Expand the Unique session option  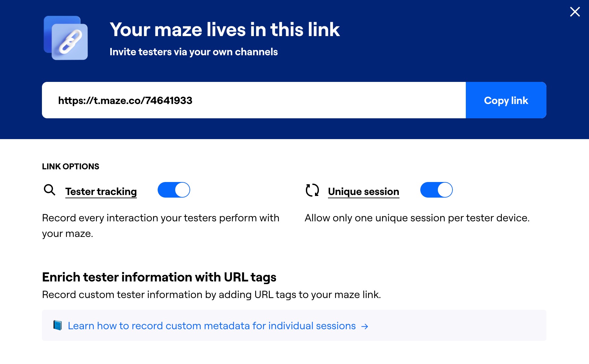[363, 191]
